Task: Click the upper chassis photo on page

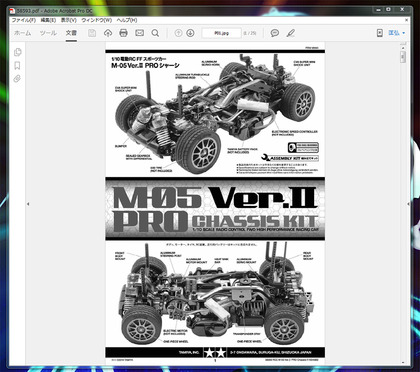Action: [x=215, y=113]
